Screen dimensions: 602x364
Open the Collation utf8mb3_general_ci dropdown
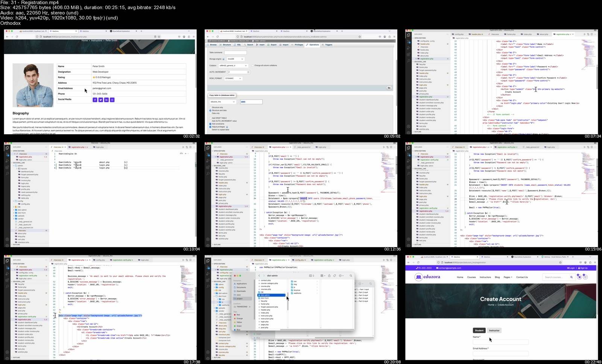[233, 65]
